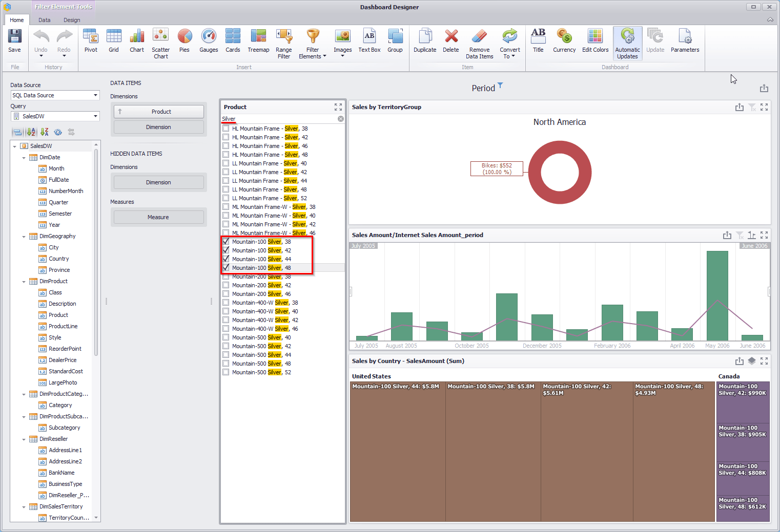
Task: Tick HL Mountain Frame - Silver, 38
Action: 226,129
